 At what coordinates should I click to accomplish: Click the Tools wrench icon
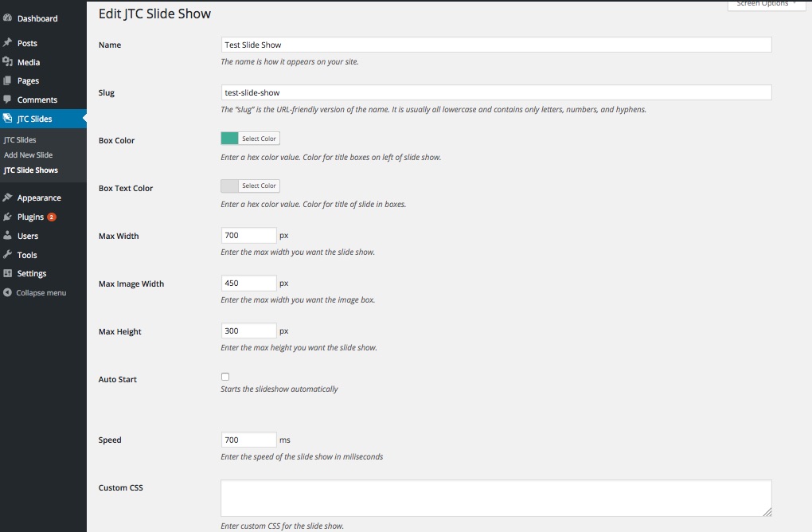pyautogui.click(x=8, y=255)
